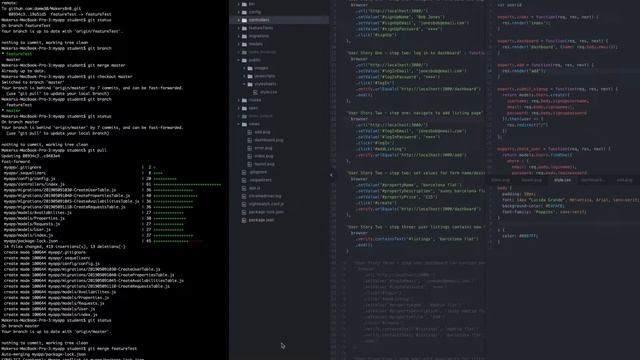Image resolution: width=640 pixels, height=360 pixels.
Task: Expand the images folder arrow
Action: [x=244, y=68]
